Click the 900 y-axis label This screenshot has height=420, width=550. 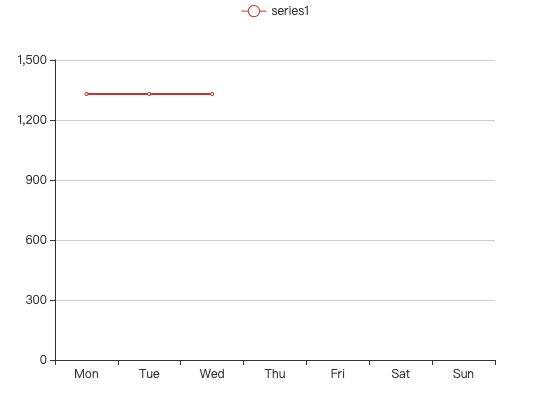point(36,180)
